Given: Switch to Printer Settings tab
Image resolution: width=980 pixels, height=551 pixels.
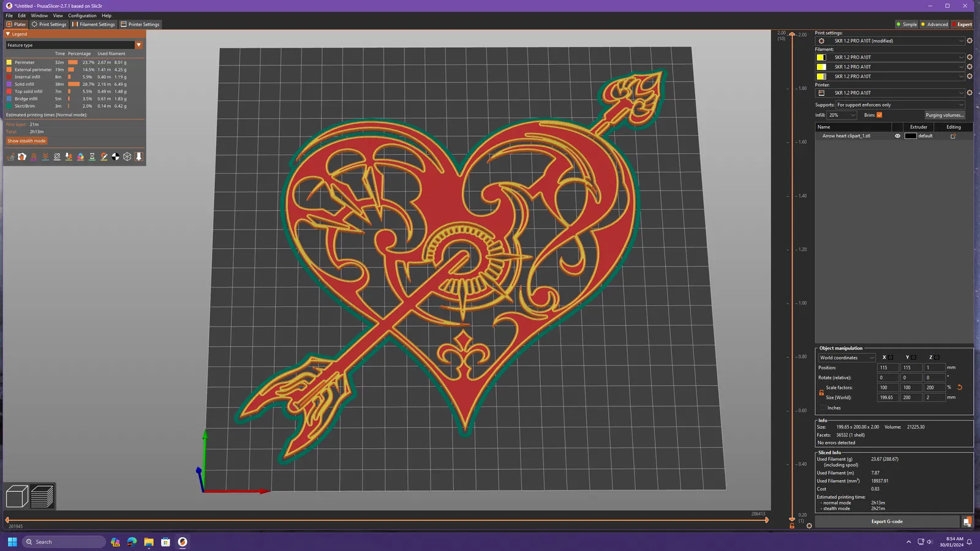Looking at the screenshot, I should [x=140, y=24].
